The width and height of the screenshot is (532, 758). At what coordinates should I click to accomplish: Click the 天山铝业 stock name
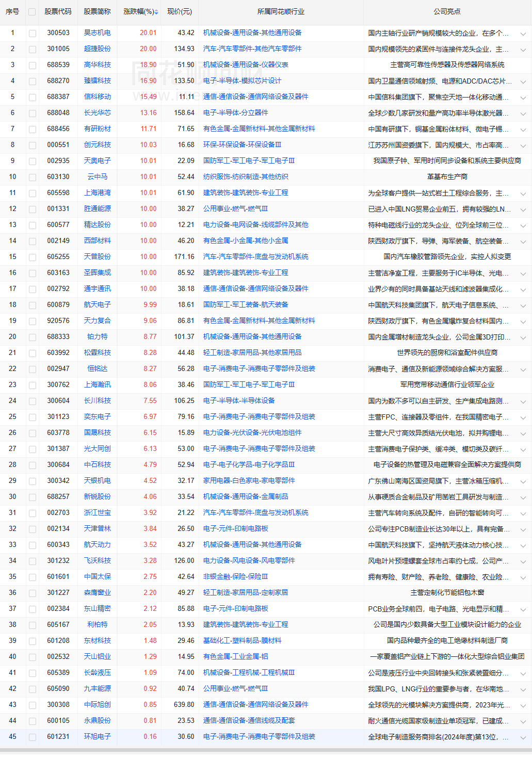(97, 656)
